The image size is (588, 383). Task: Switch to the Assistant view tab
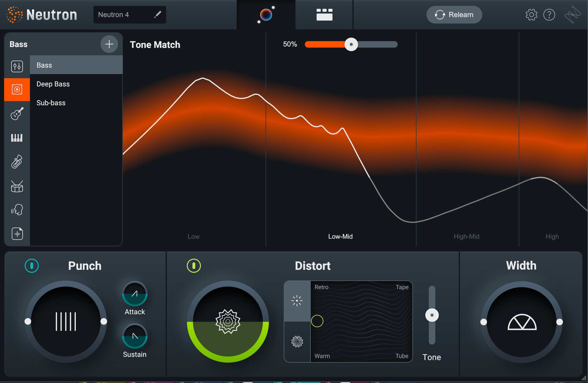click(x=266, y=15)
